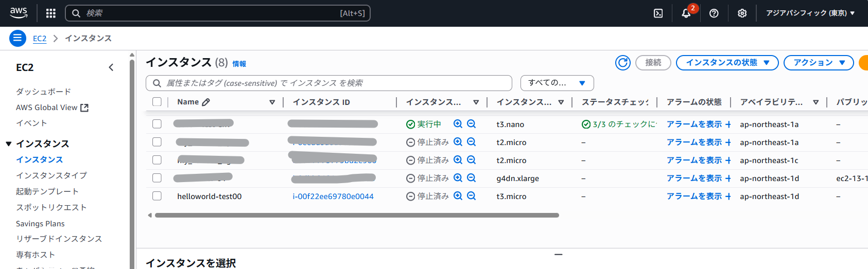Viewport: 868px width, 269px height.
Task: Open リザーブドインスタンス in sidebar
Action: pos(59,239)
